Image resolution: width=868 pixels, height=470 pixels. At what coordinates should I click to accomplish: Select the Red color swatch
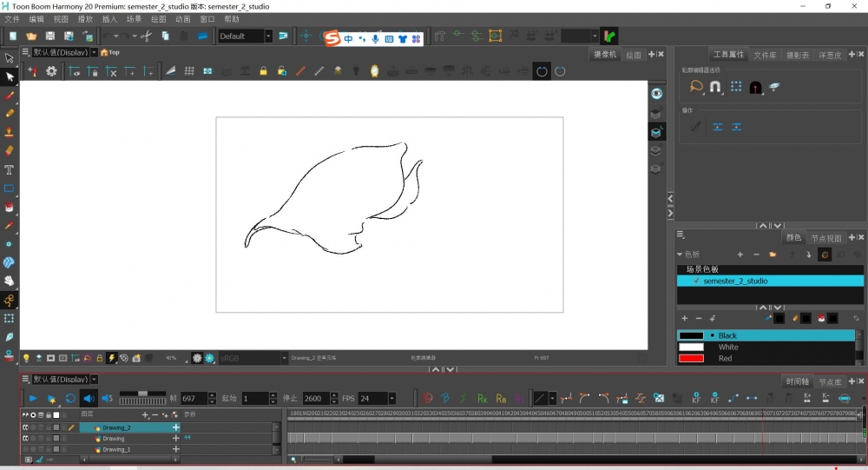(691, 358)
